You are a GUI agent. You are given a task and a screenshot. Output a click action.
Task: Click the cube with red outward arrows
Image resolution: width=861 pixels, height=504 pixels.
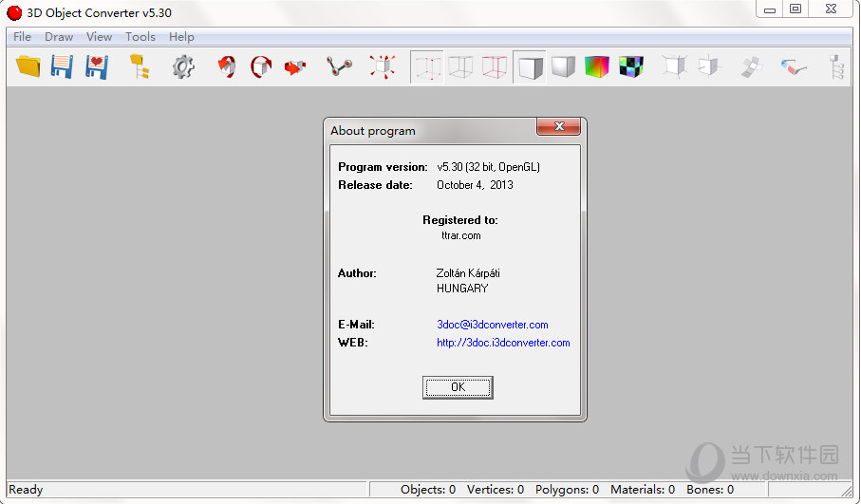383,66
